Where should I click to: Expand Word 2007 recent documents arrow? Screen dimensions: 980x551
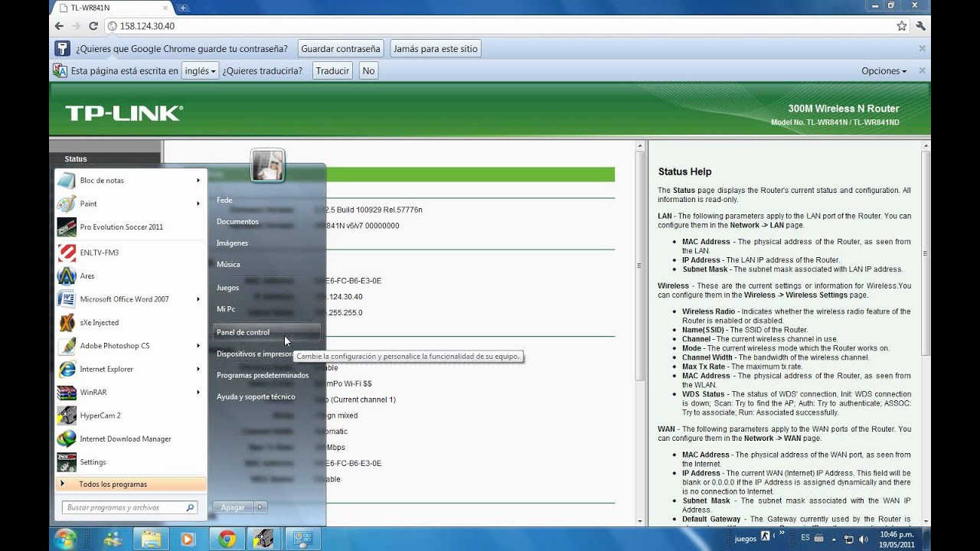(198, 299)
